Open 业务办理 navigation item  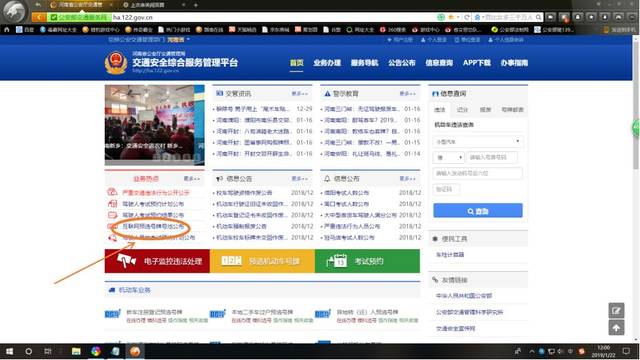coord(327,63)
